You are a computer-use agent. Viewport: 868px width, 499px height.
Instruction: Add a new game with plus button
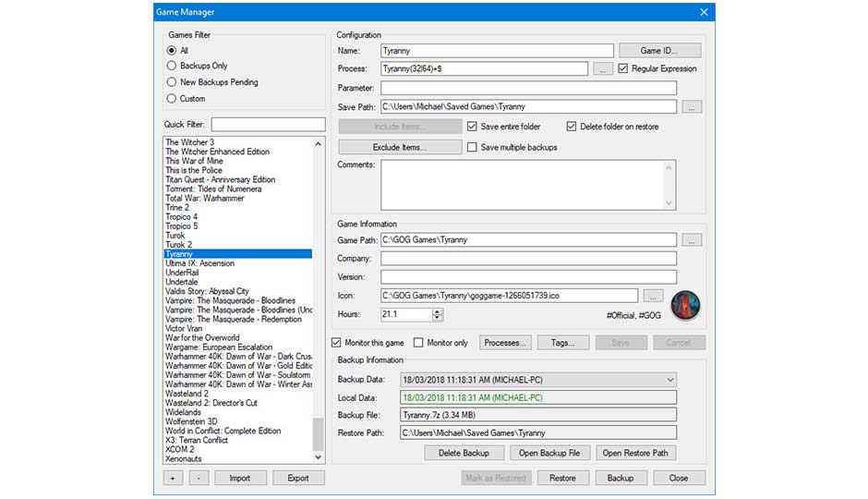(x=173, y=478)
